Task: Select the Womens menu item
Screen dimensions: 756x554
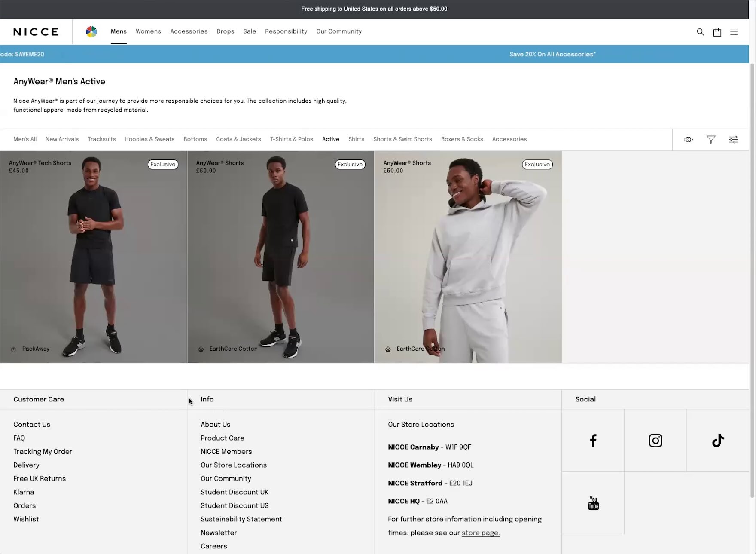Action: (x=148, y=31)
